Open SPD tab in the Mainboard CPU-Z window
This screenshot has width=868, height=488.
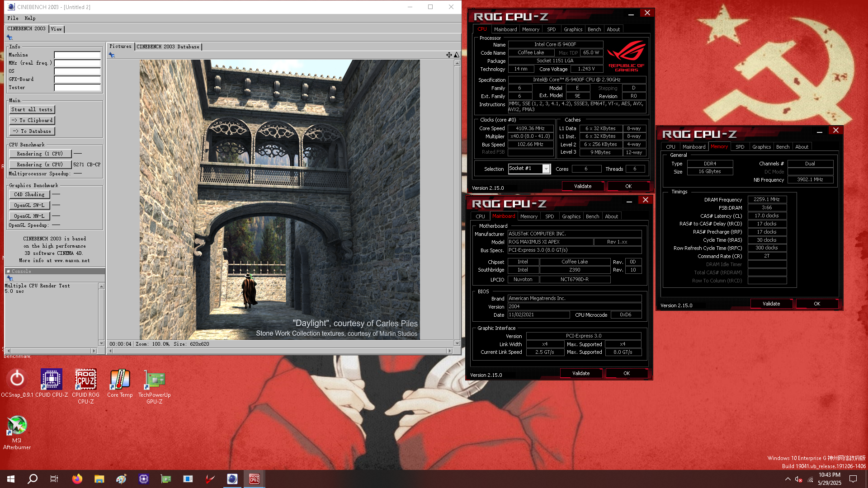click(549, 216)
